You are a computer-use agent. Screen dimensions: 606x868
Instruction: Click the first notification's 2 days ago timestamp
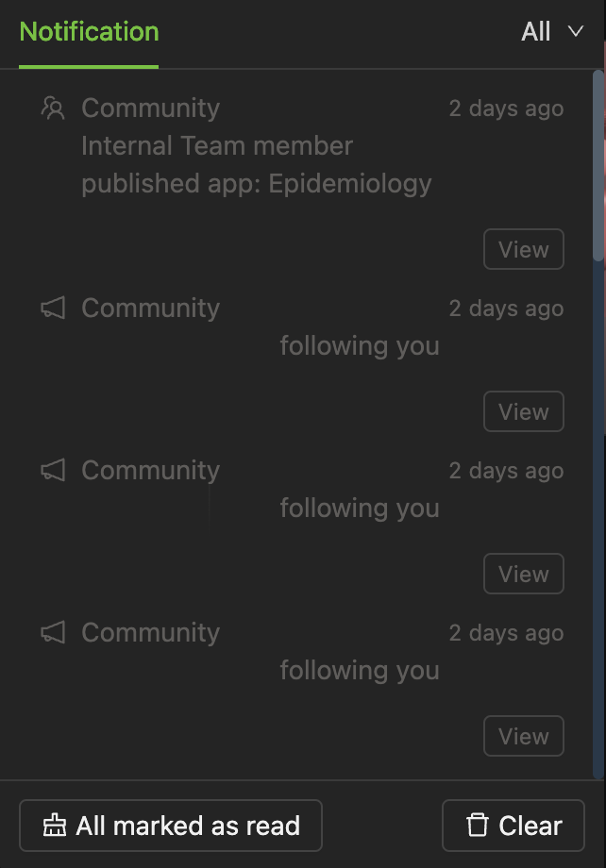506,108
